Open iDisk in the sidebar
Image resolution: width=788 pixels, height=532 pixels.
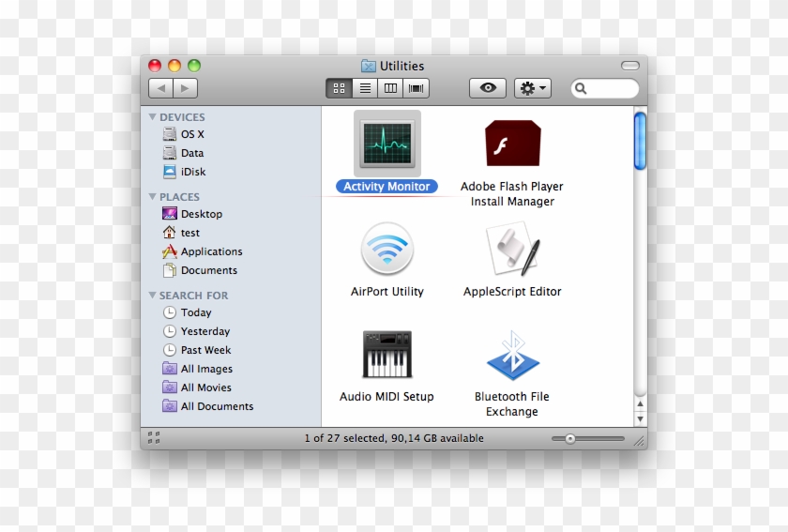pyautogui.click(x=185, y=172)
